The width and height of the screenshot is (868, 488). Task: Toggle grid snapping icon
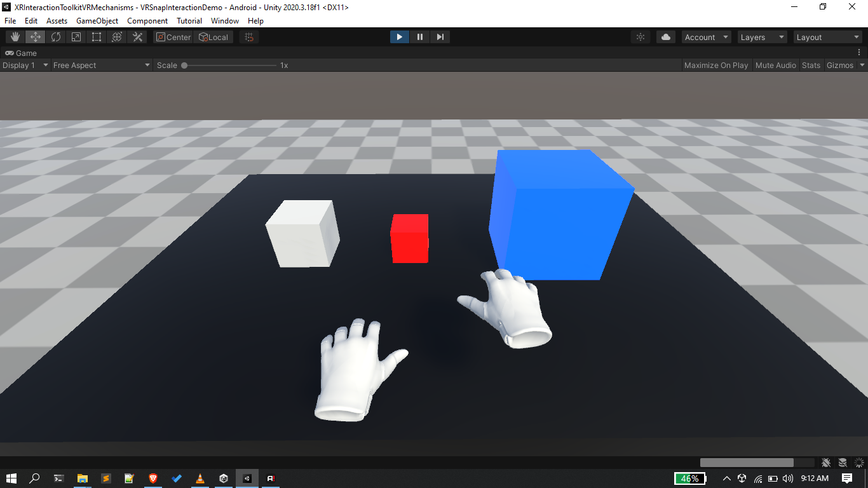(x=249, y=37)
